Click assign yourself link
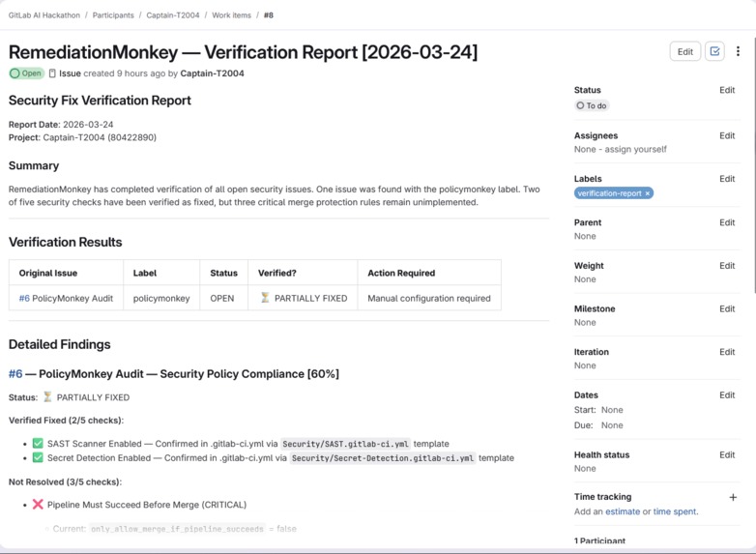The image size is (756, 554). tap(635, 150)
